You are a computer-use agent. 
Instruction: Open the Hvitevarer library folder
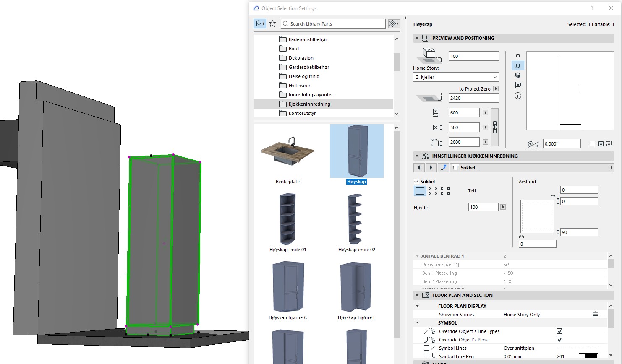coord(299,86)
